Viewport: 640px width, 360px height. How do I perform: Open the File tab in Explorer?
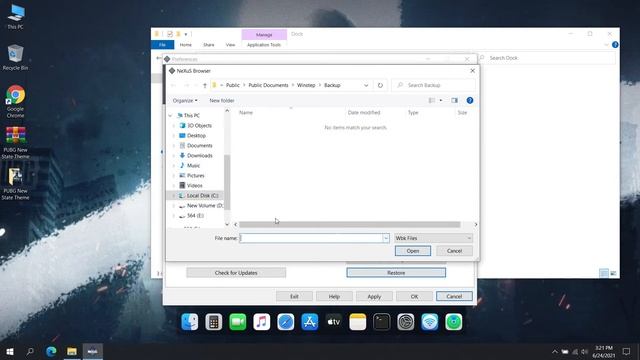point(162,45)
